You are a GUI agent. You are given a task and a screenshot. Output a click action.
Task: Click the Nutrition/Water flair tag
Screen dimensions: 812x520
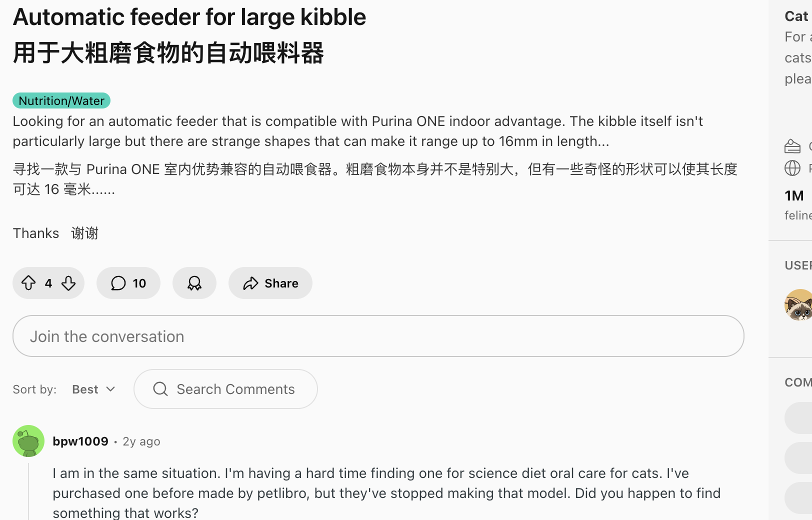[x=61, y=100]
